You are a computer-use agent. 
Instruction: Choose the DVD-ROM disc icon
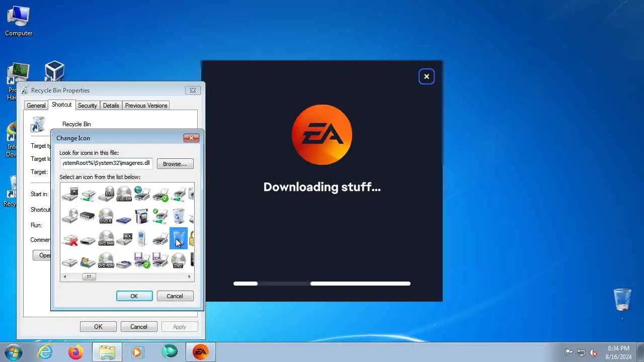[106, 261]
